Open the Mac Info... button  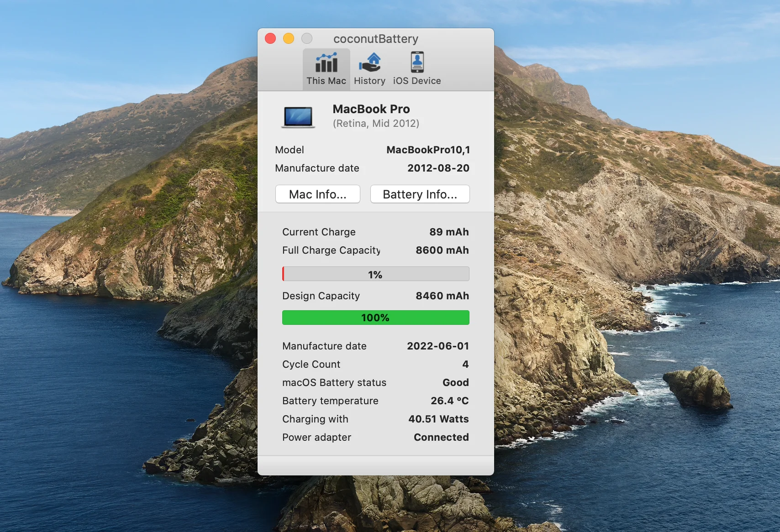click(x=318, y=194)
